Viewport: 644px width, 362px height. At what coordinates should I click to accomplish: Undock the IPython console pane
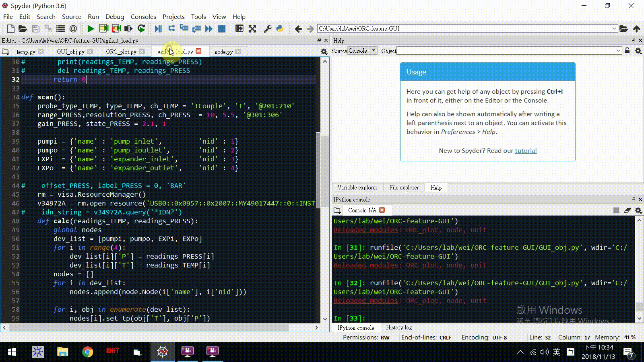pos(633,200)
